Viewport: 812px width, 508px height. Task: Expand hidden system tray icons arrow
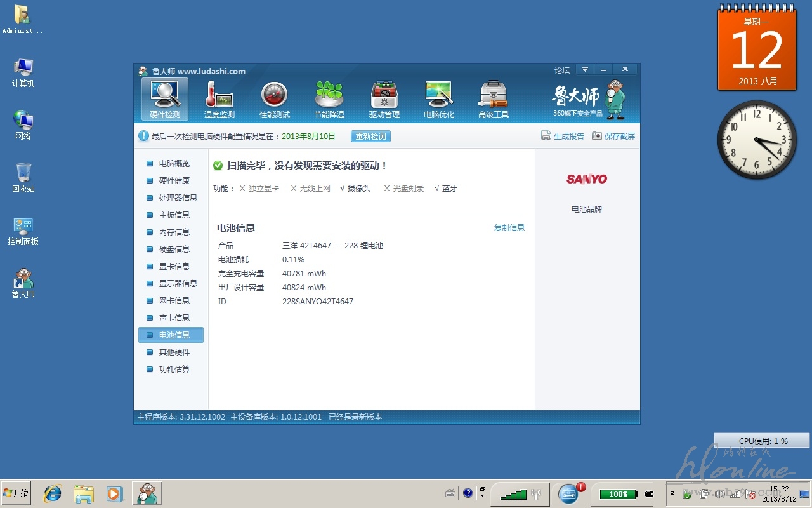pos(672,493)
